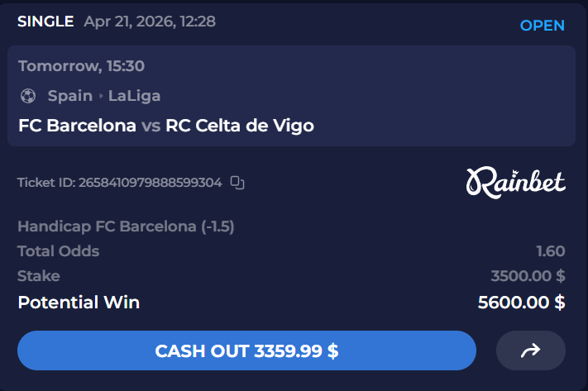Copy the ticket ID using the copy icon
Image resolution: width=588 pixels, height=391 pixels.
237,182
